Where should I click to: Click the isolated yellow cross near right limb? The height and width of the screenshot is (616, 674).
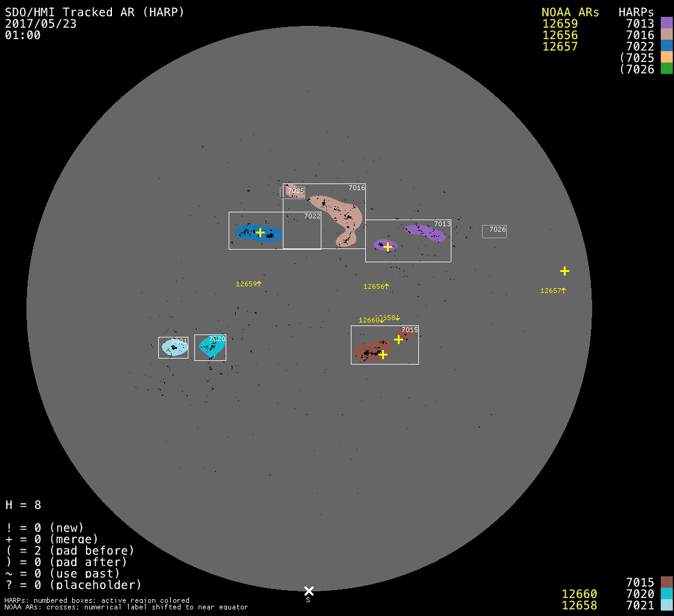tap(564, 271)
